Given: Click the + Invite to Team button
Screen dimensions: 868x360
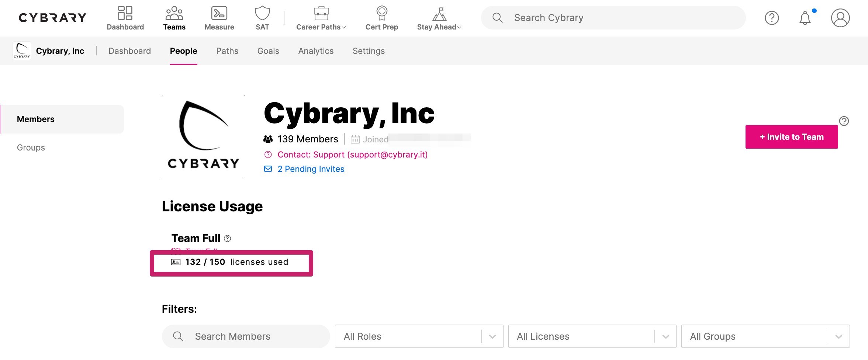Looking at the screenshot, I should [792, 137].
